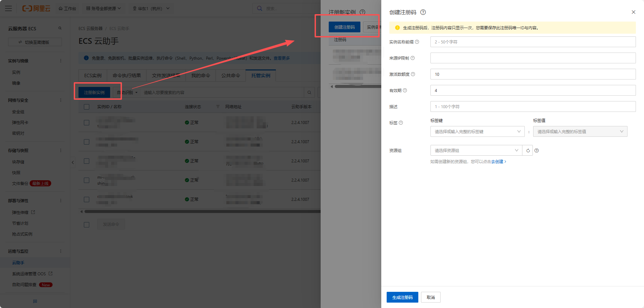Focus the 描述 description input field

(533, 106)
